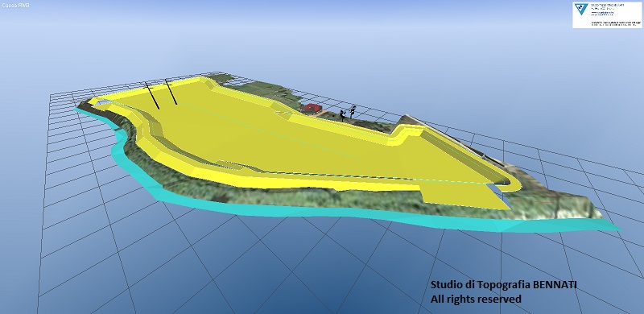Click the Cassa RMB view label
The height and width of the screenshot is (314, 644).
pos(15,5)
